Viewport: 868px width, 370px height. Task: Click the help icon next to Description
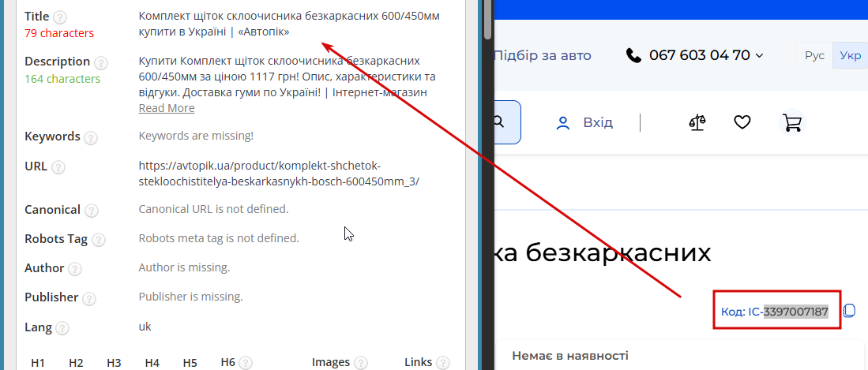(x=100, y=62)
